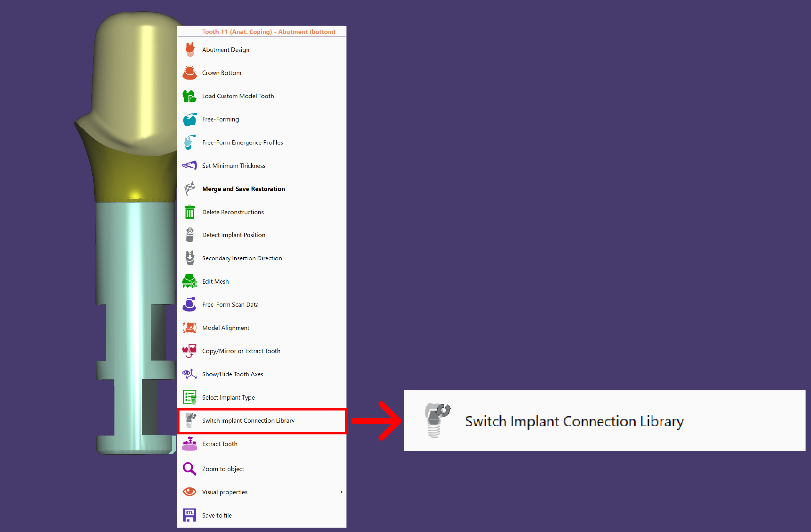Choose Zoom to object
811x532 pixels.
coord(262,469)
